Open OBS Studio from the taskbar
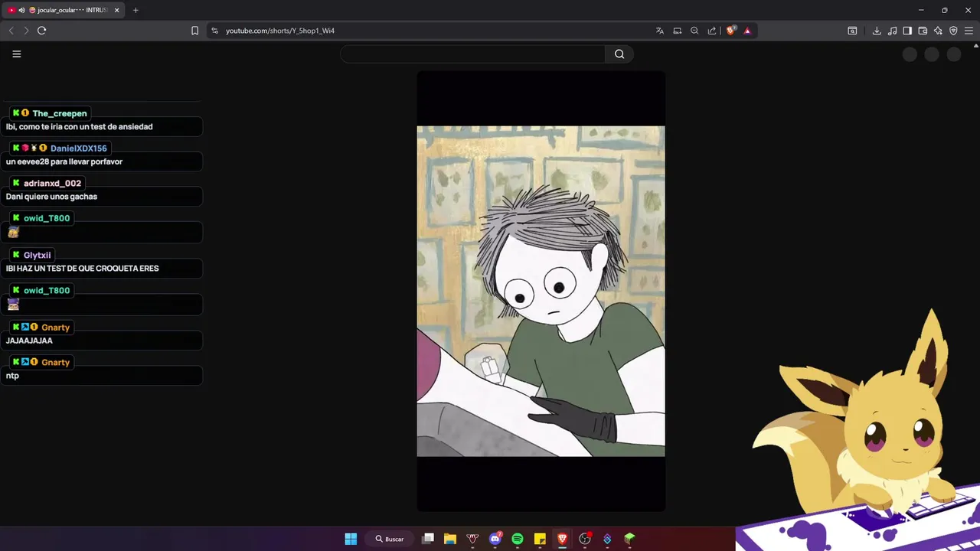 [585, 539]
